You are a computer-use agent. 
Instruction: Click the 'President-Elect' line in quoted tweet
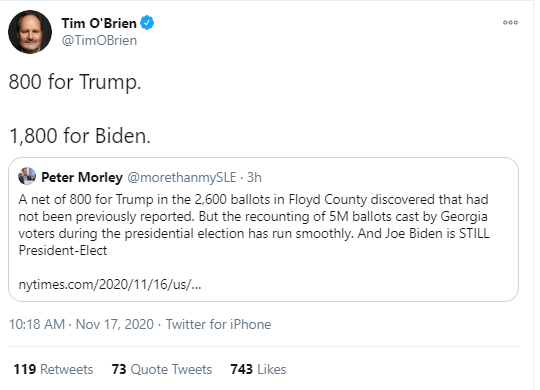tap(63, 250)
